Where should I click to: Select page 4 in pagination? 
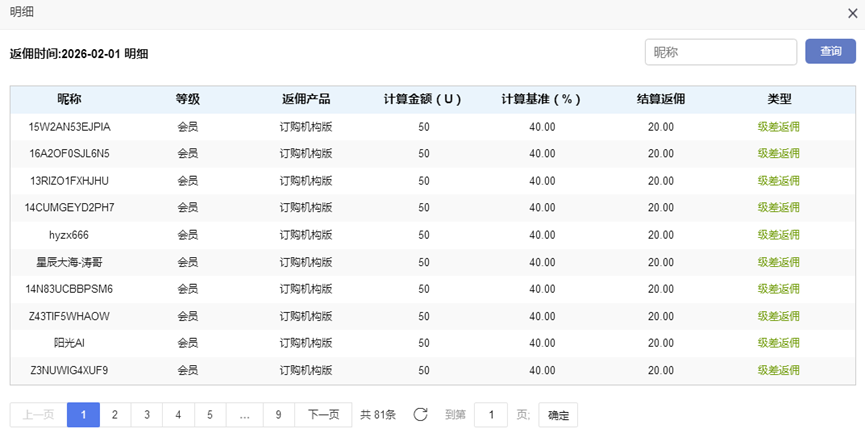178,415
